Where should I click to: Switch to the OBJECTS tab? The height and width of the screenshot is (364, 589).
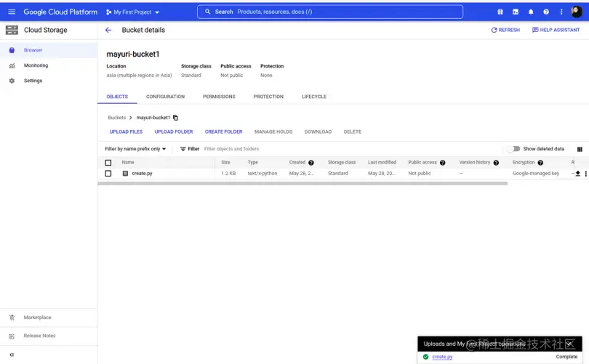[117, 97]
